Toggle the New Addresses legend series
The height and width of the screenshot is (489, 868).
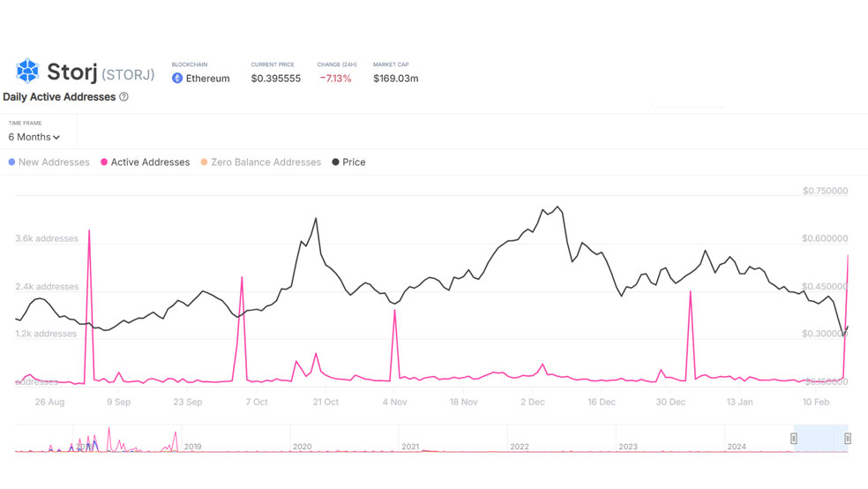(x=49, y=162)
